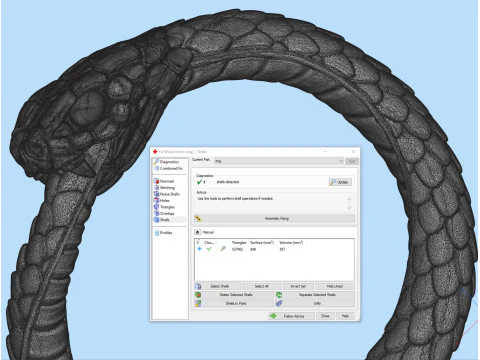480x360 pixels.
Task: Click the green closed-check in the shell row
Action: pos(209,249)
